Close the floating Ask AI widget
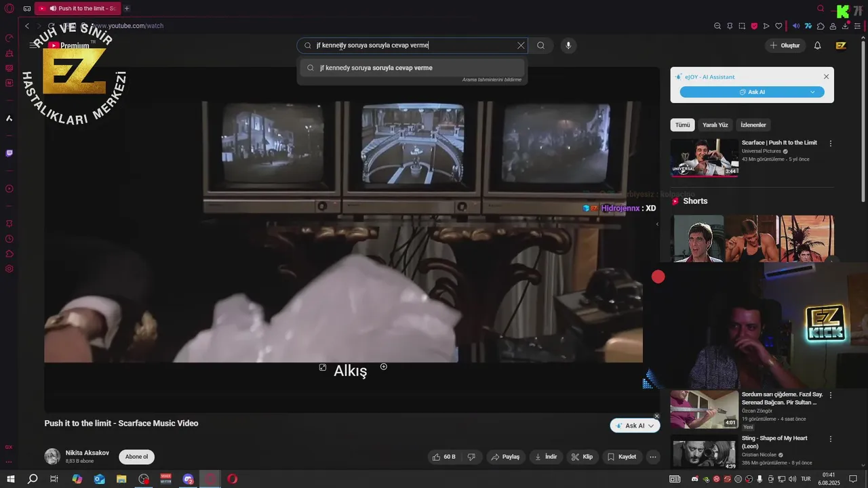 [656, 416]
